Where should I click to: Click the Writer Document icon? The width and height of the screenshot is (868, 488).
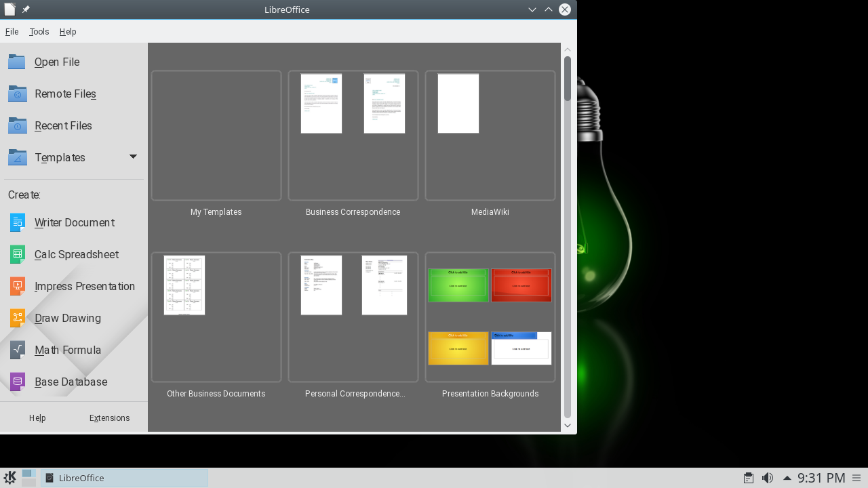click(x=18, y=222)
